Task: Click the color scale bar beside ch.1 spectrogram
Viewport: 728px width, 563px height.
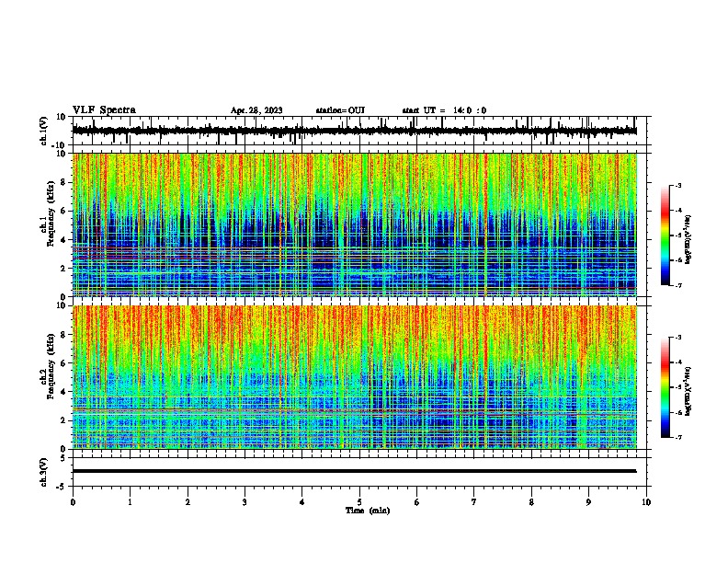Action: pos(665,236)
